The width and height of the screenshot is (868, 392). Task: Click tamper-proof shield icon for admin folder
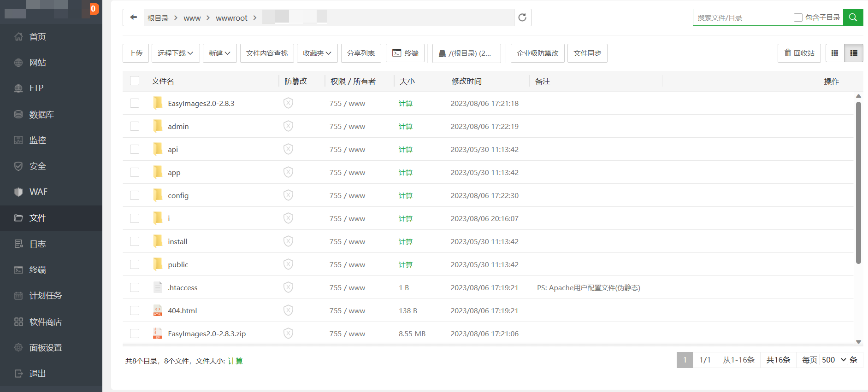pyautogui.click(x=288, y=126)
